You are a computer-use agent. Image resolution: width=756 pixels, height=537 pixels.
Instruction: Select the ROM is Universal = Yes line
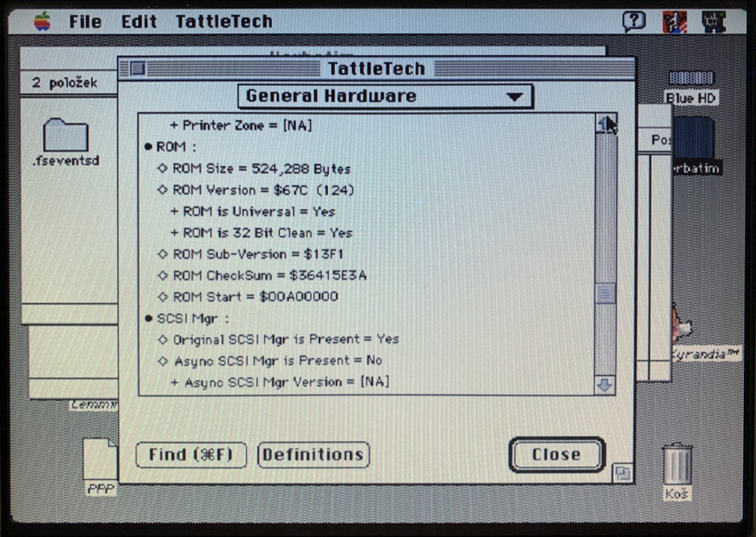point(253,211)
